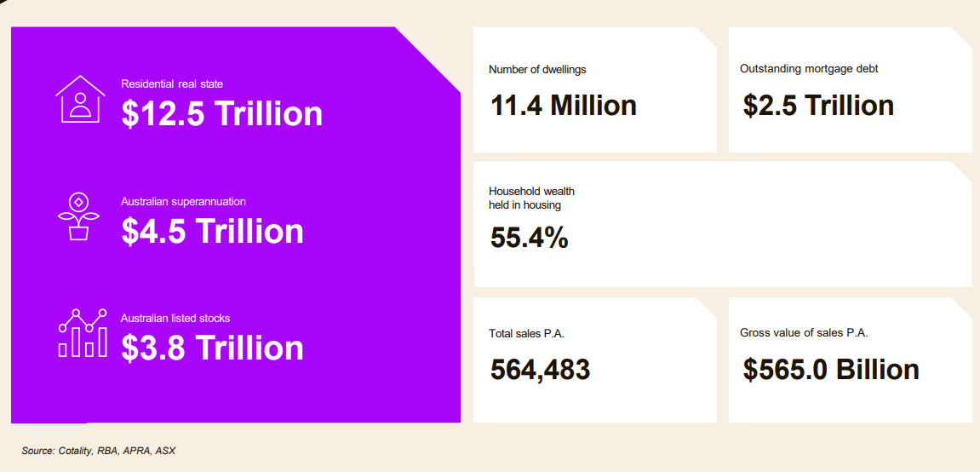Click the Source: Cotality, RBA, APRA, ASX footnote
980x472 pixels.
[99, 450]
